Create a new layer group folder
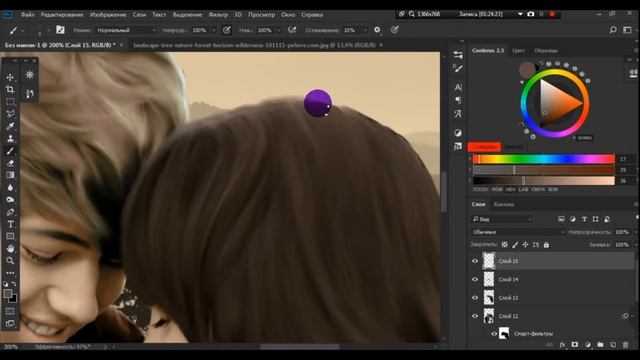The image size is (640, 360). [600, 345]
